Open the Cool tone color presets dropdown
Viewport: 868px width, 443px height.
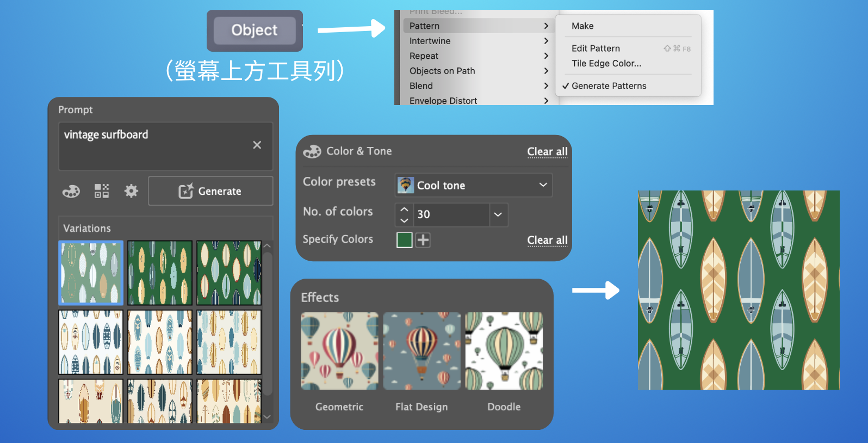(473, 185)
